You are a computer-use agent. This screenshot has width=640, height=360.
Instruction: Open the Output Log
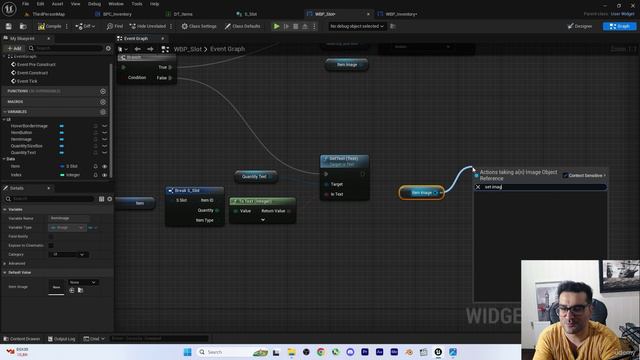[62, 339]
